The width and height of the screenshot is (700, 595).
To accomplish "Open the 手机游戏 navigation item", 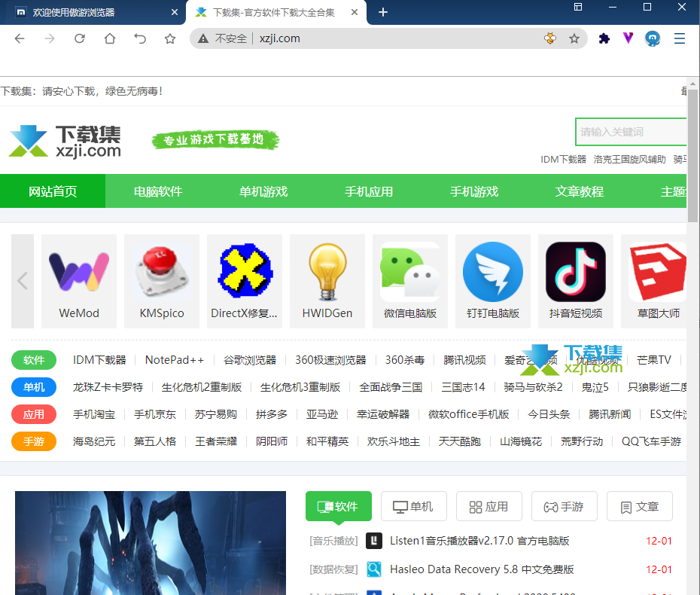I will [x=474, y=191].
